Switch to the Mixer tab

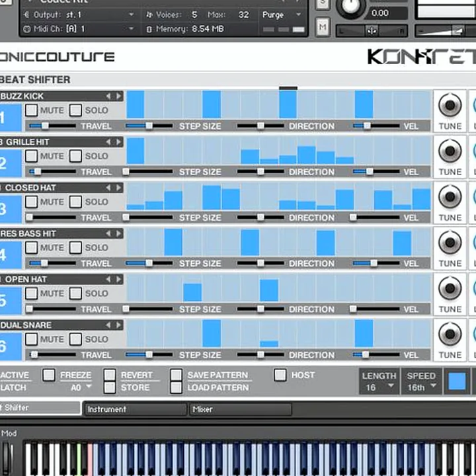pyautogui.click(x=241, y=409)
